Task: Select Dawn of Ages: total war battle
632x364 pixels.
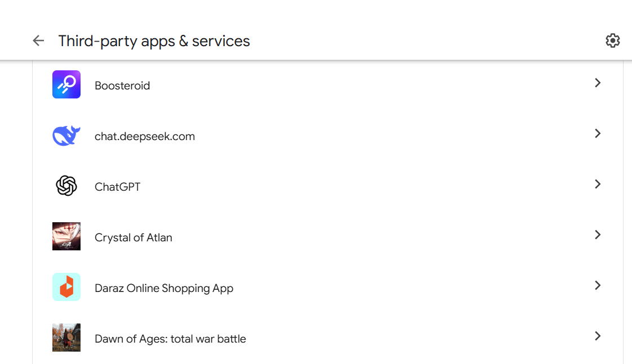Action: 170,339
